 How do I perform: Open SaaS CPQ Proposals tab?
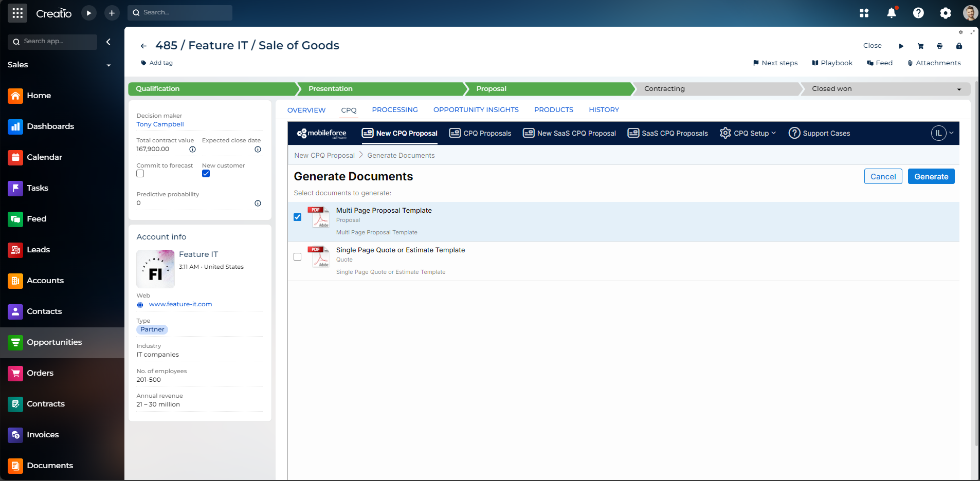click(667, 133)
